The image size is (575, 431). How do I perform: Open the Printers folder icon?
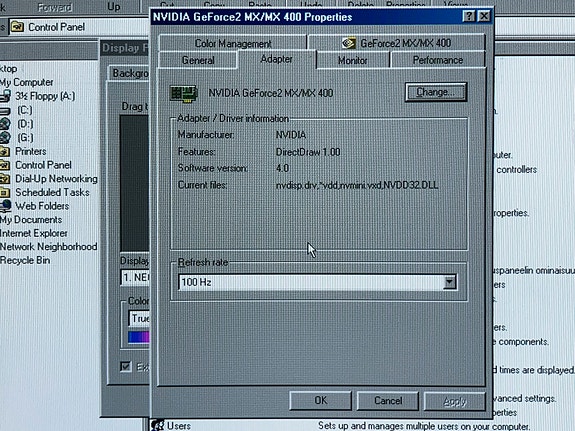[x=5, y=151]
